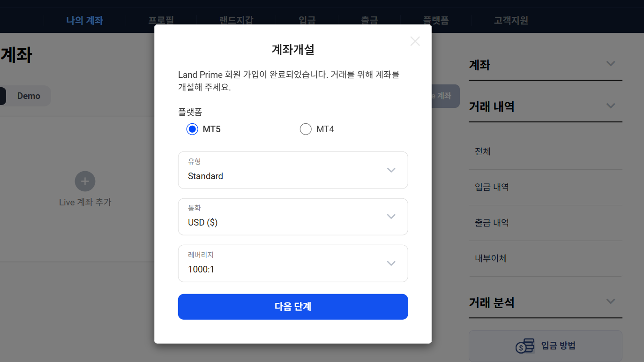The image size is (644, 362).
Task: Open the 통화 USD ($) dropdown
Action: click(293, 217)
